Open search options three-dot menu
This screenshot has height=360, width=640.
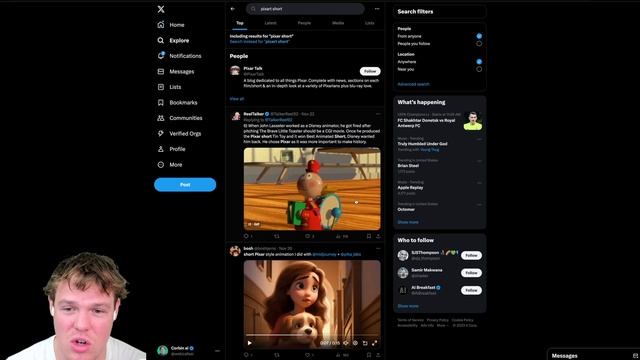pos(377,9)
